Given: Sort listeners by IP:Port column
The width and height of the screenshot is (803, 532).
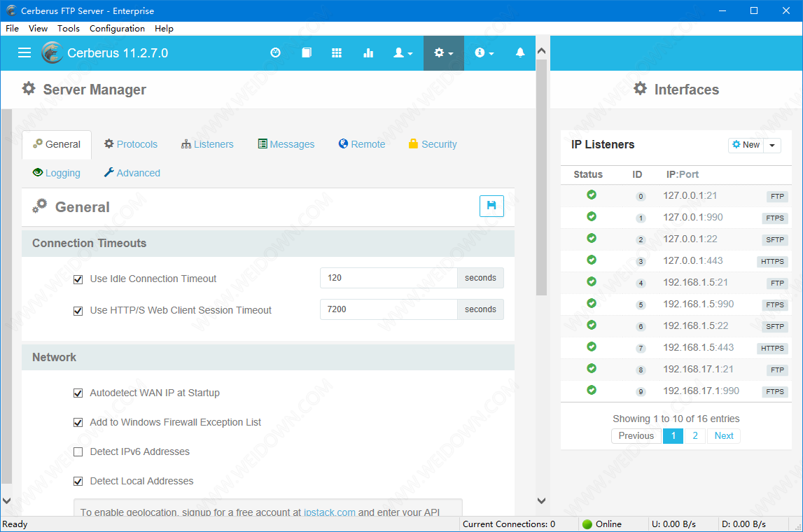Looking at the screenshot, I should [682, 174].
